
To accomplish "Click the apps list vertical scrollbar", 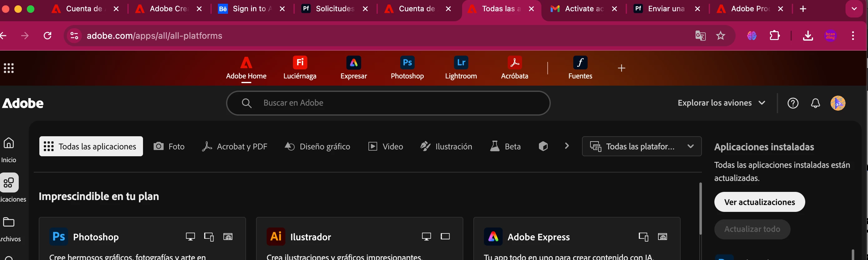I will (x=701, y=209).
